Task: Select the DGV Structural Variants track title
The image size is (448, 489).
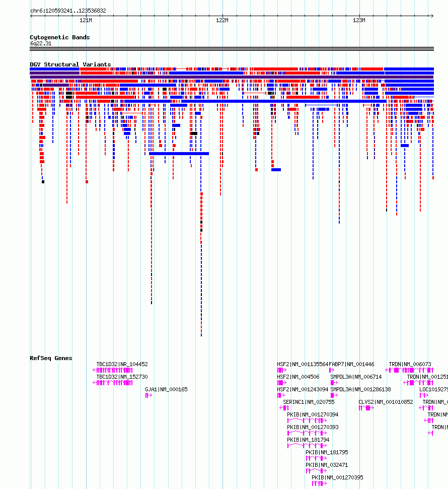Action: 70,64
